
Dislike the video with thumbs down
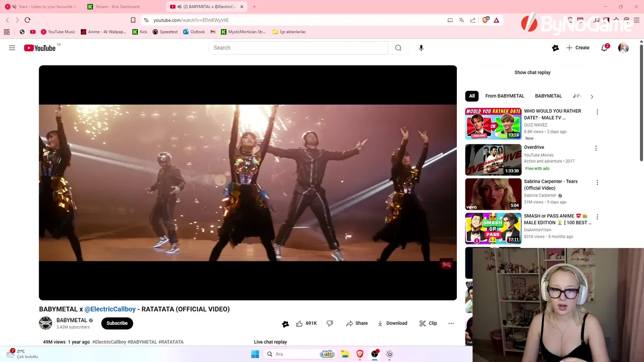330,323
